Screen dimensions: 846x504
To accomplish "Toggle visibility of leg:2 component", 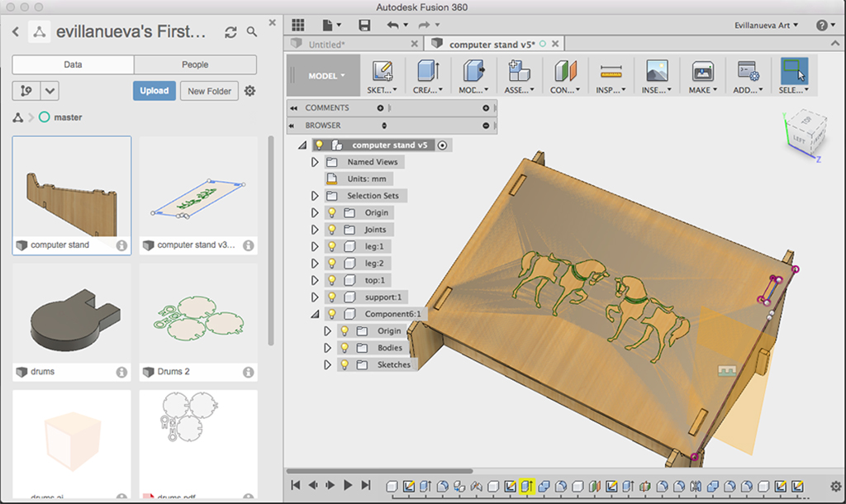I will coord(332,264).
